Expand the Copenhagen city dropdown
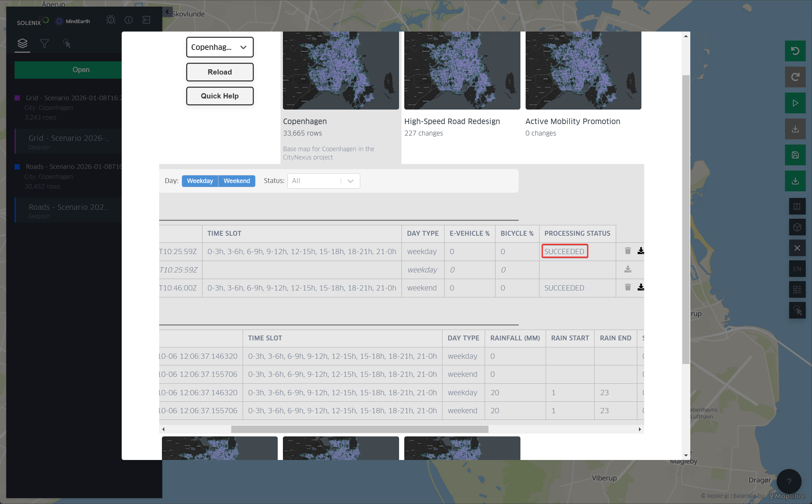 [x=219, y=47]
